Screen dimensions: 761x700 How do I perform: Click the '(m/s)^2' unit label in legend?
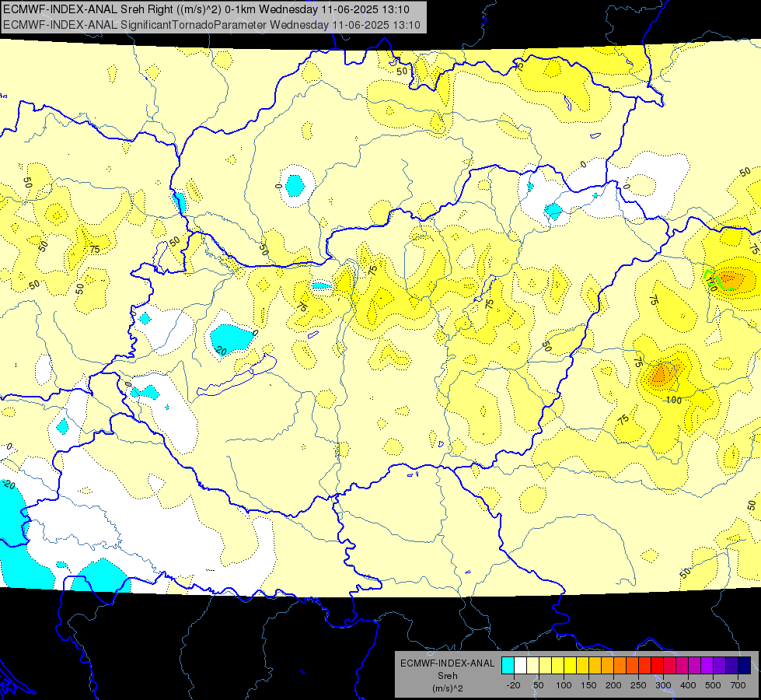coord(447,688)
